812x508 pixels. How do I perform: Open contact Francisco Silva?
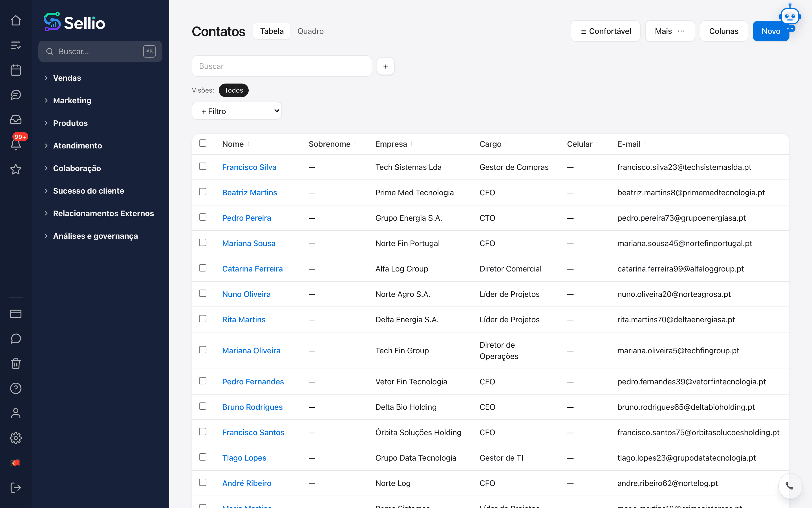[x=249, y=167]
